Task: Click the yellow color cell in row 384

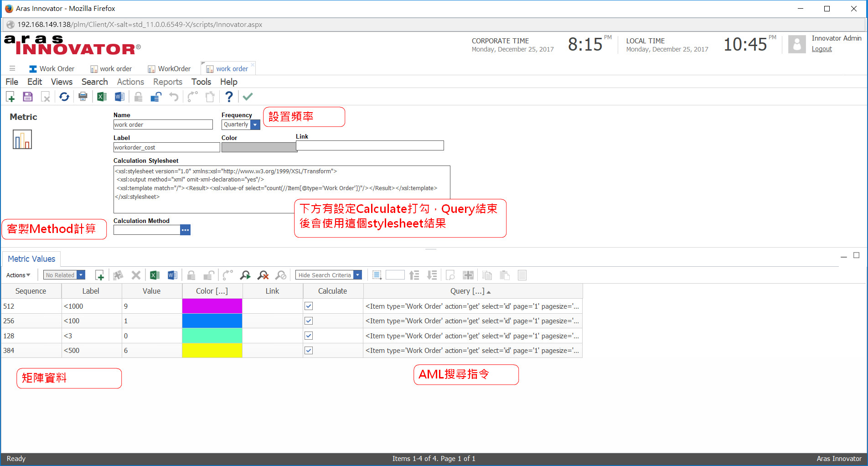Action: 212,351
